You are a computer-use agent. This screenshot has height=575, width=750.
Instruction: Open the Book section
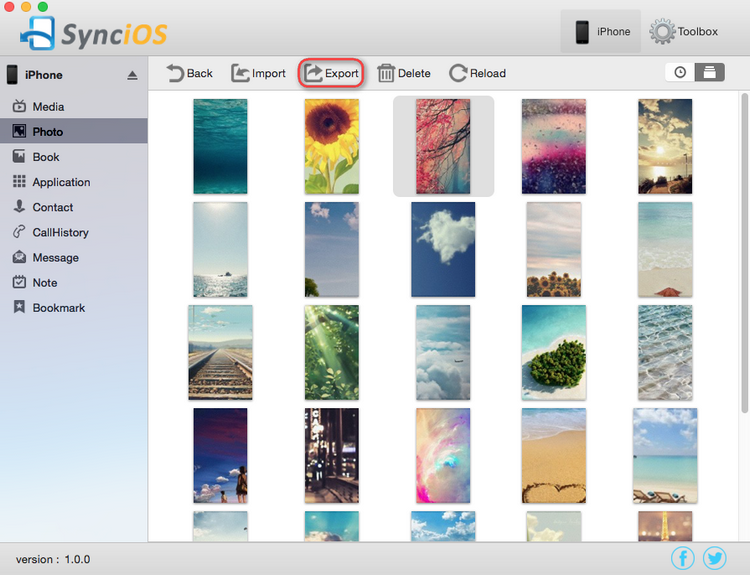pos(74,156)
